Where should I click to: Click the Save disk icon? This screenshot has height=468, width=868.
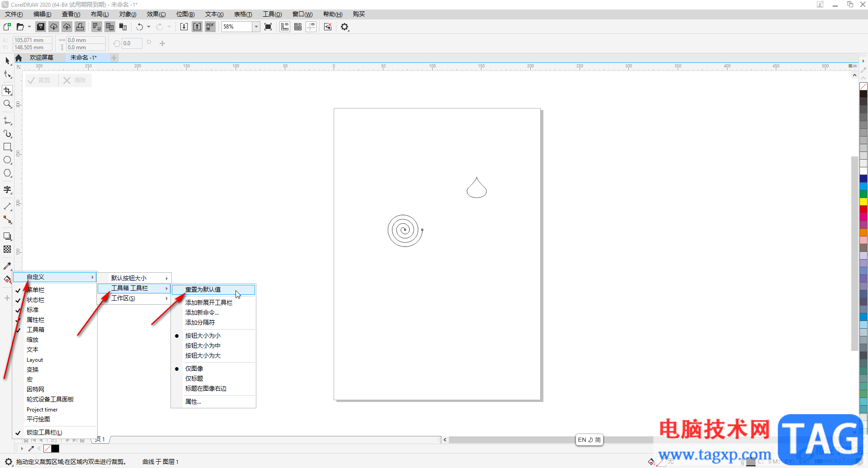pyautogui.click(x=41, y=27)
